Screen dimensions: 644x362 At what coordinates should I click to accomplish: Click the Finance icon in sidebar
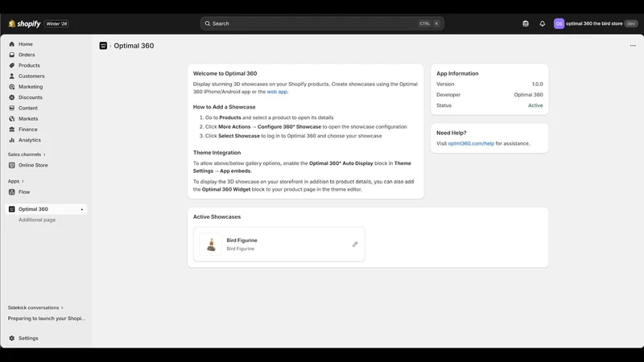[x=12, y=130]
